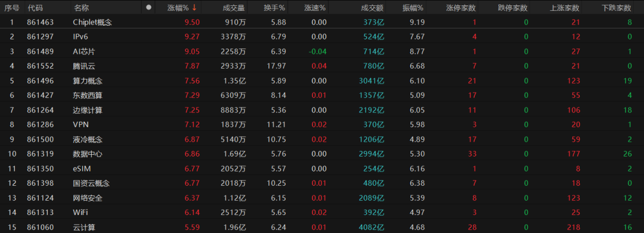Select the IPv6 sector row
Screen dimensions: 644x233
click(x=322, y=36)
